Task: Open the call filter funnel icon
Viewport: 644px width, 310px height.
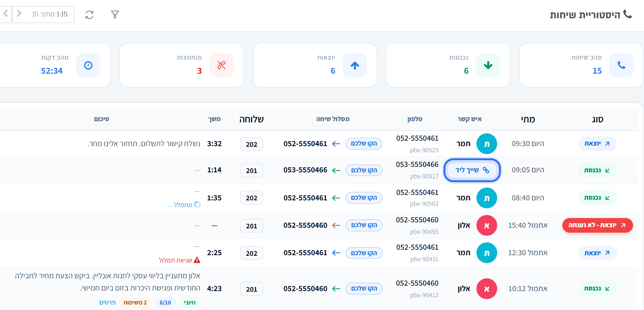Action: point(115,14)
